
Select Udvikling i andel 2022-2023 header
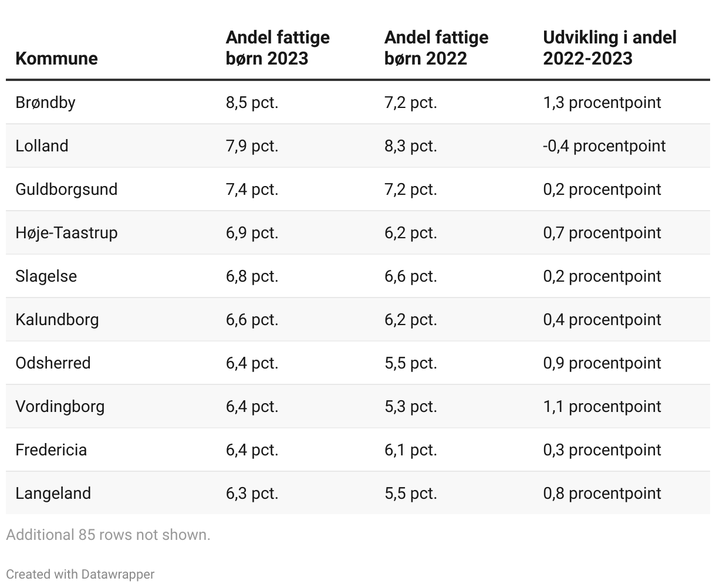point(609,48)
